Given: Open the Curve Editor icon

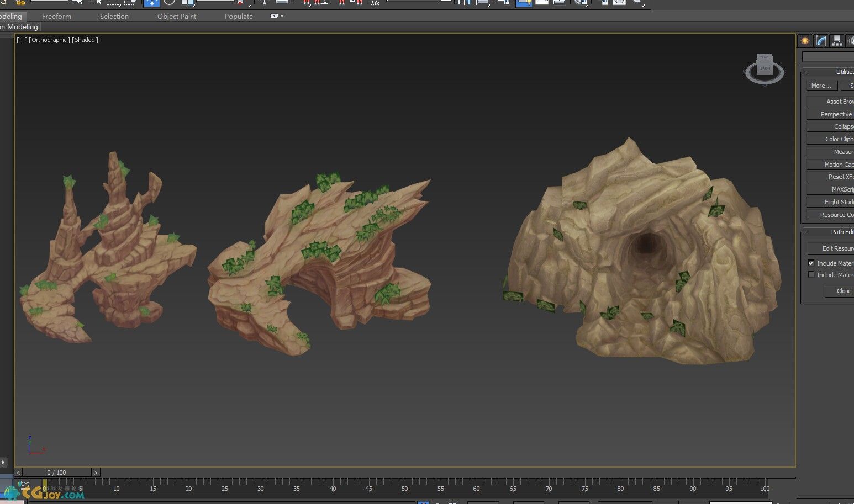Looking at the screenshot, I should click(x=542, y=3).
